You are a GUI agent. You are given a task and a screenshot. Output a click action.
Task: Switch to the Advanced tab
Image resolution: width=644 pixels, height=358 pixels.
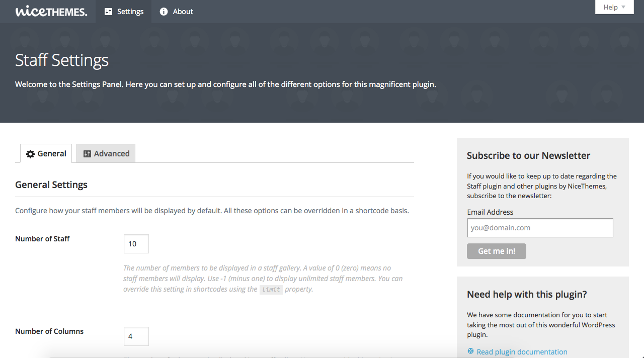106,153
